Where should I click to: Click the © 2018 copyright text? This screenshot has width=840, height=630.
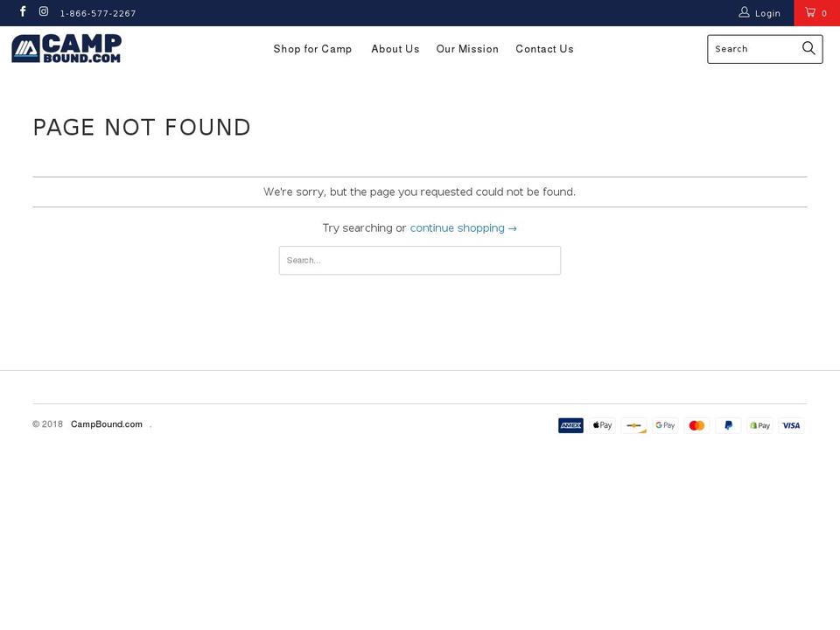47,424
